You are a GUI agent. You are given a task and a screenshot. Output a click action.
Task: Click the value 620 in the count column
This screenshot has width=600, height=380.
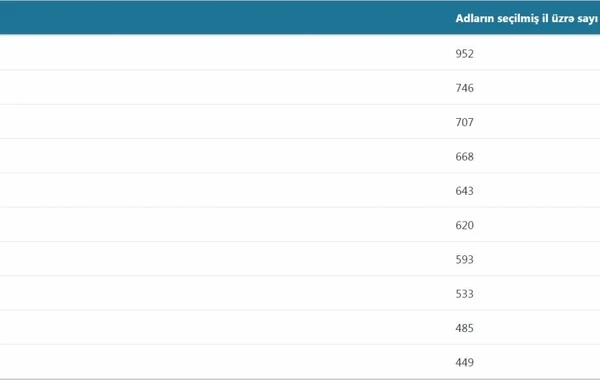(x=465, y=225)
